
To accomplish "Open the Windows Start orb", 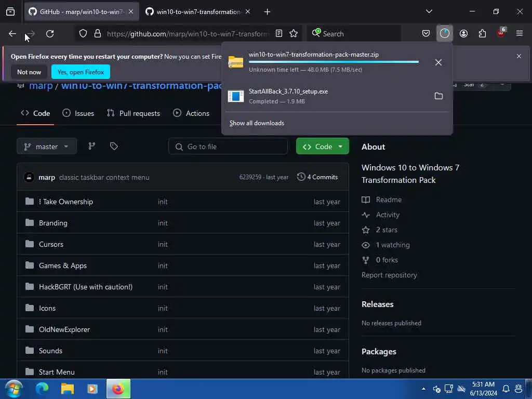I will tap(14, 389).
